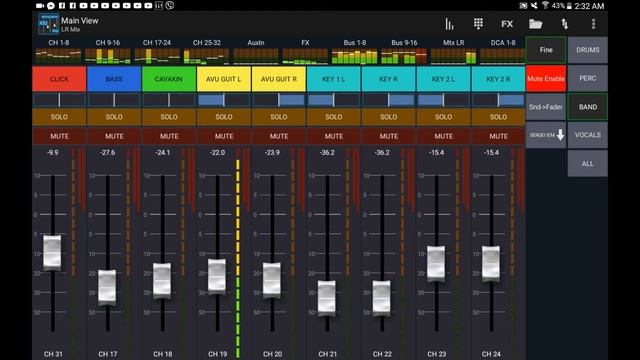Viewport: 640px width, 360px height.
Task: Check the battery status icon
Action: coord(569,6)
